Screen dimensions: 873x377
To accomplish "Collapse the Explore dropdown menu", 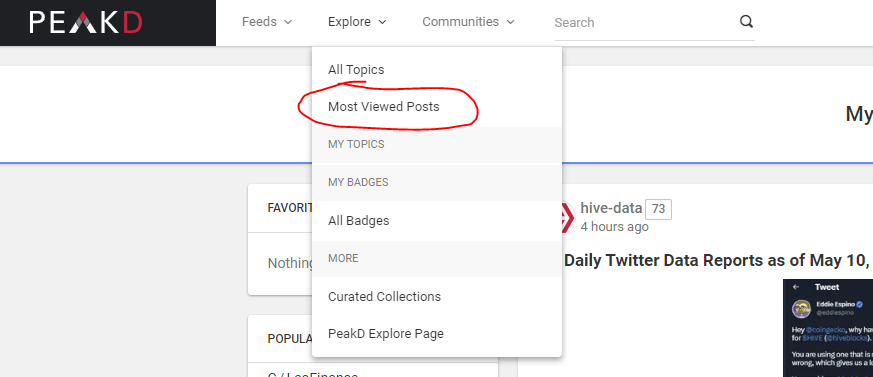I will (357, 22).
